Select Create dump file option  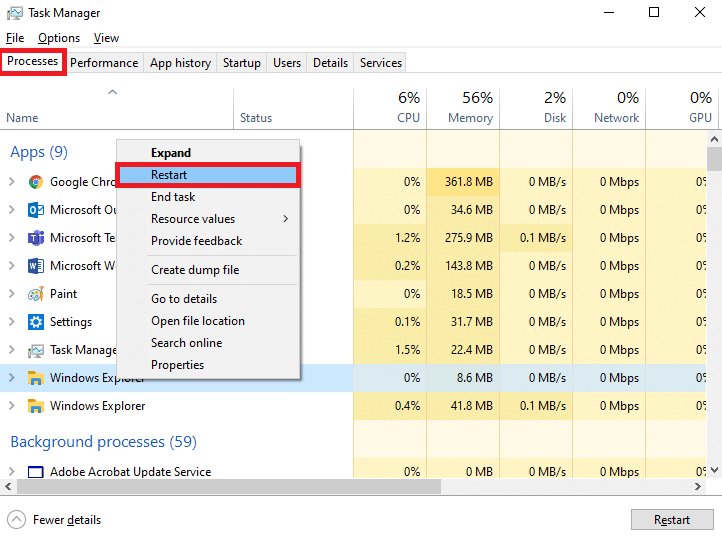(208, 270)
